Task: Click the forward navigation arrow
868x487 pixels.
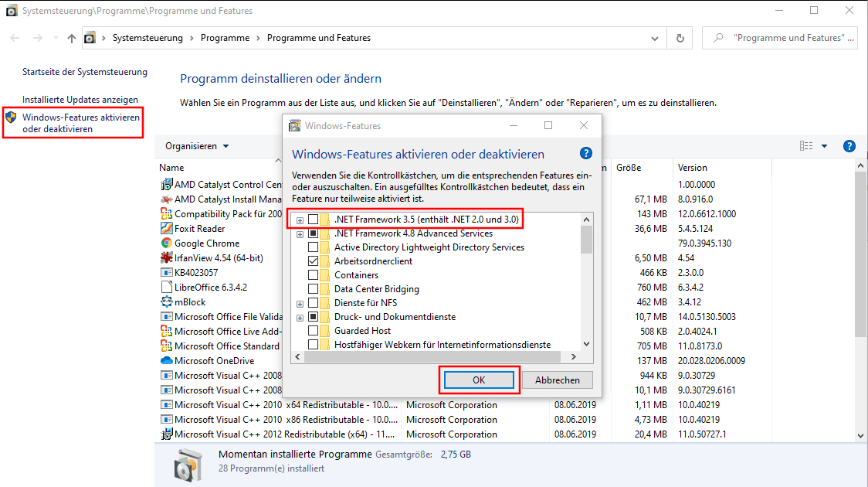Action: [x=37, y=38]
